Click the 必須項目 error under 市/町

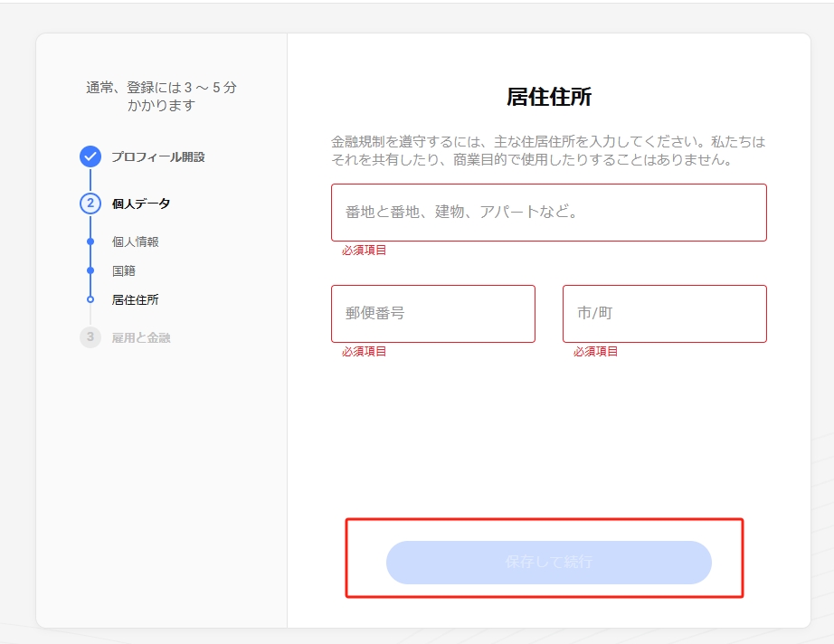pos(595,352)
